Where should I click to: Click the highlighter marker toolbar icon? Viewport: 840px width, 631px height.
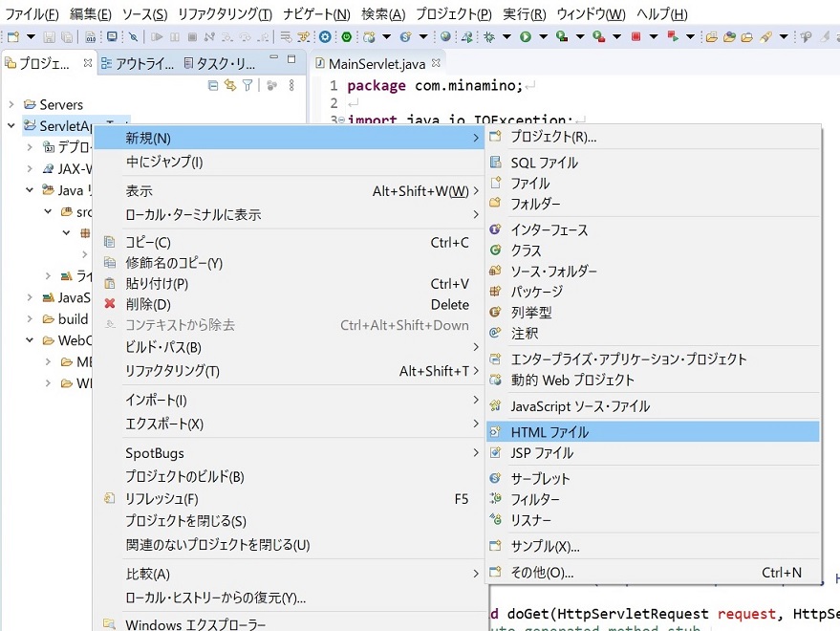tap(765, 36)
